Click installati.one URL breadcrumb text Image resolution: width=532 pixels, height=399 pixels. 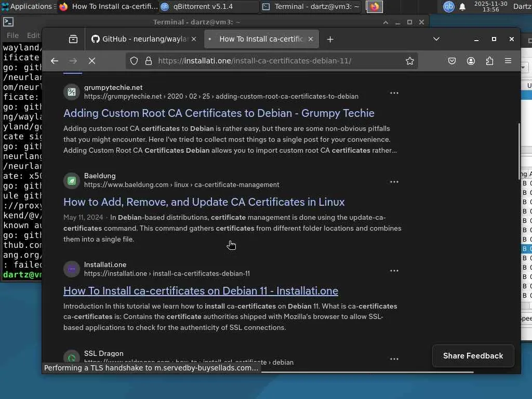(167, 273)
